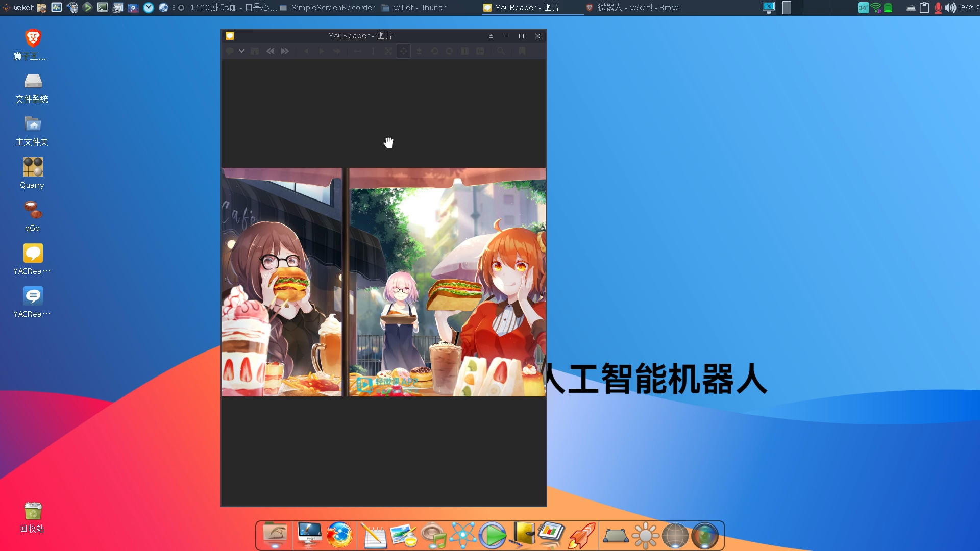Click the clipboard tray icon
The image size is (980, 551).
coord(924,8)
